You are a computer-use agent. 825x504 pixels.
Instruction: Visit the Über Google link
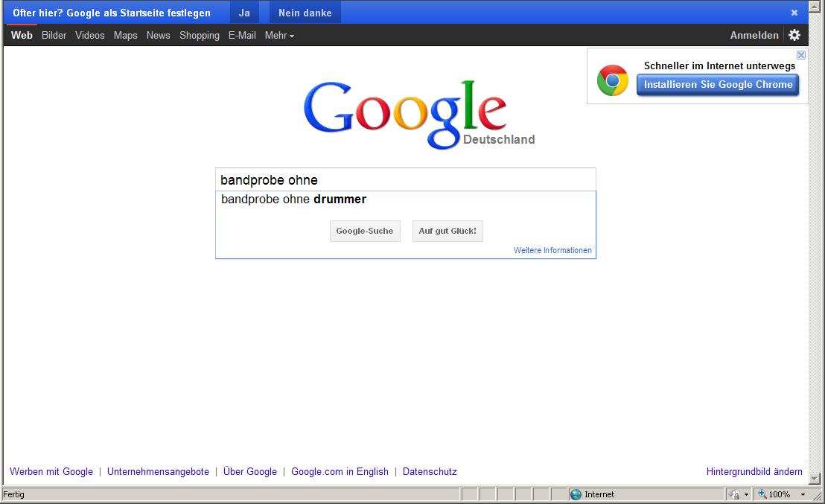click(250, 471)
